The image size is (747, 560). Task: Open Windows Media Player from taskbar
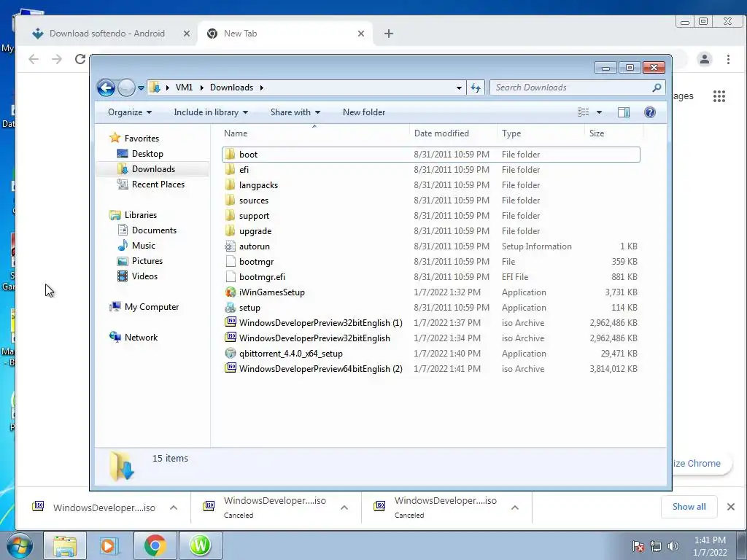(109, 545)
